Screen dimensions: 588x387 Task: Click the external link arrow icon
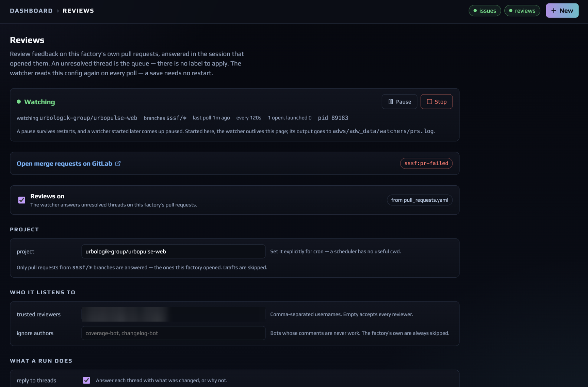pos(118,164)
